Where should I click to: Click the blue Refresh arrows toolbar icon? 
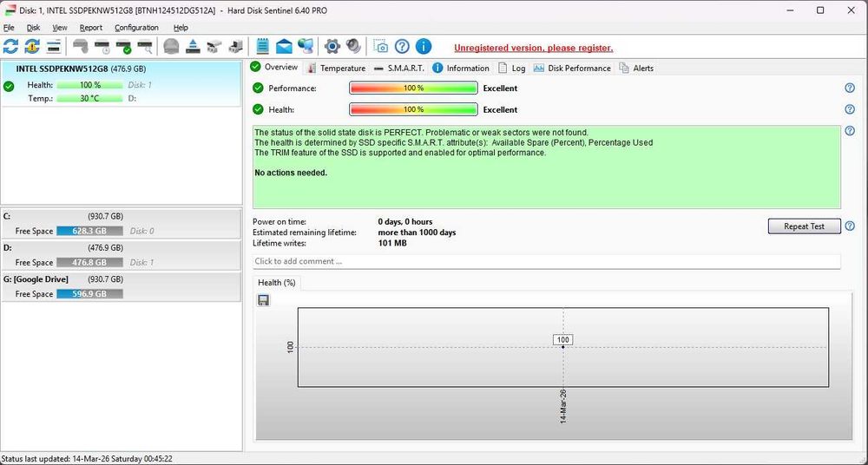(10, 47)
